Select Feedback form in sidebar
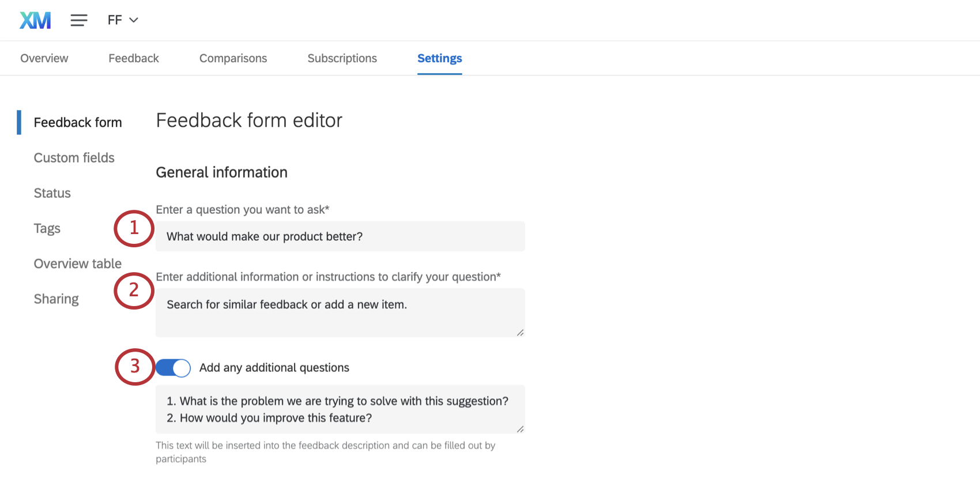 point(78,122)
